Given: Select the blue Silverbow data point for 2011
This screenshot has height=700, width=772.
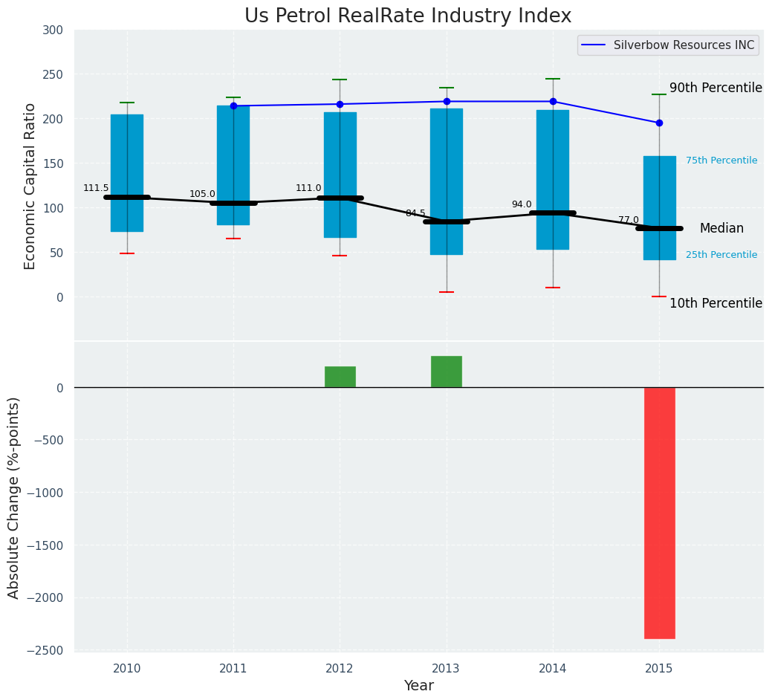Looking at the screenshot, I should pos(233,106).
